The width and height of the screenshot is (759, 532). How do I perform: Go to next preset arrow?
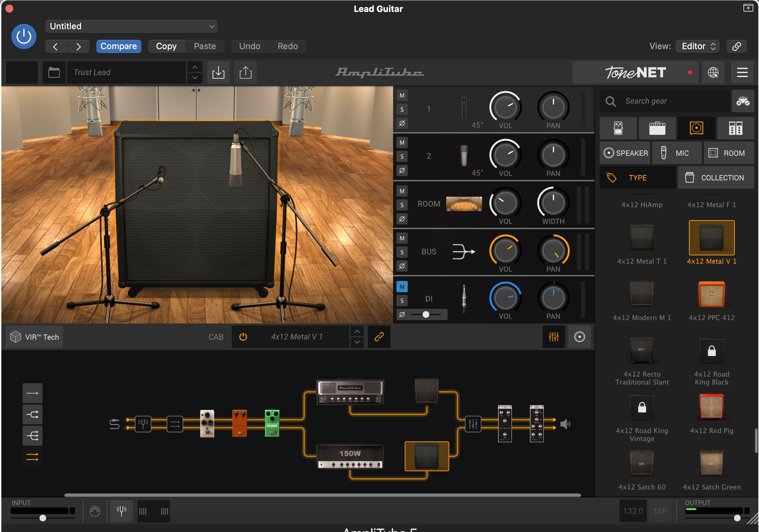(x=78, y=46)
